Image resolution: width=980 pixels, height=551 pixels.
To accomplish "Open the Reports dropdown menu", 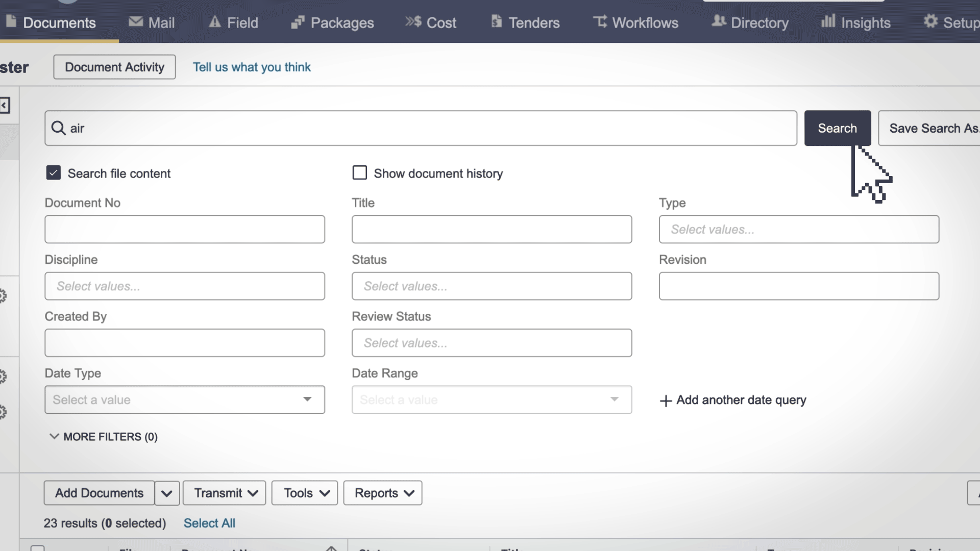I will coord(383,493).
